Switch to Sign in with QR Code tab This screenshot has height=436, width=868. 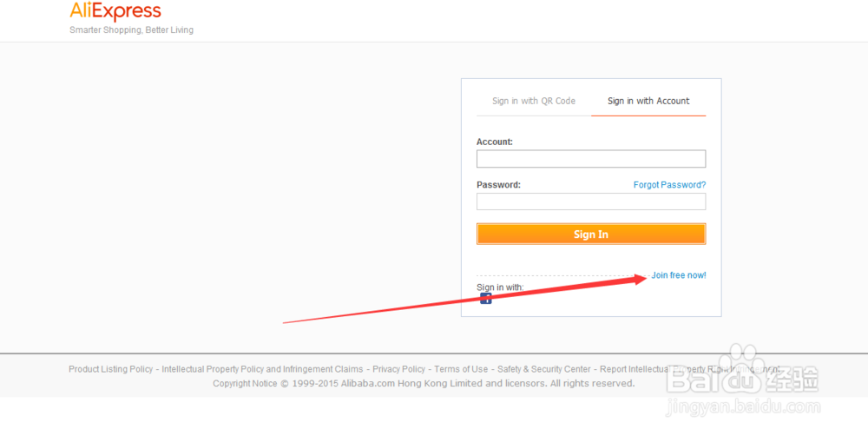[x=534, y=101]
